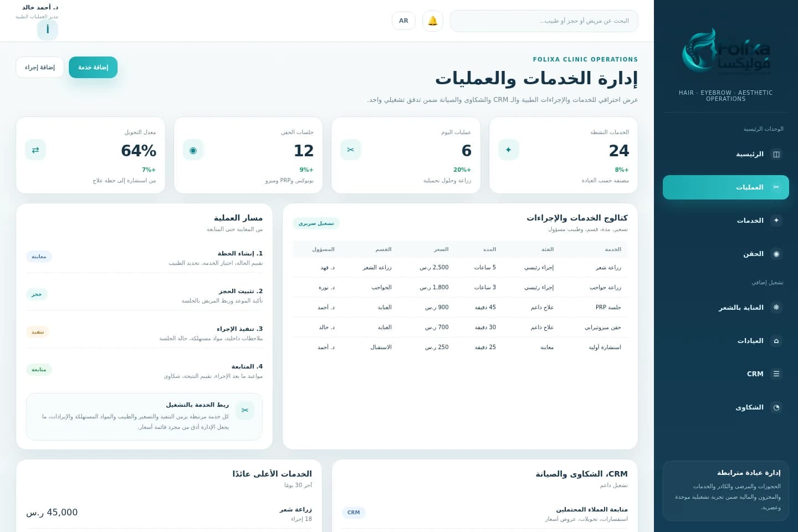
Task: Click the user avatar أ
Action: pyautogui.click(x=48, y=30)
